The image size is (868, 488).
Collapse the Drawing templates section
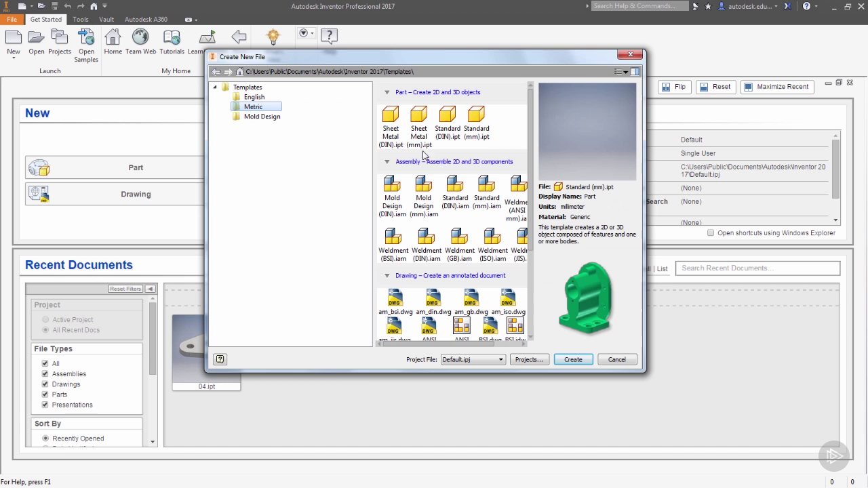(387, 276)
